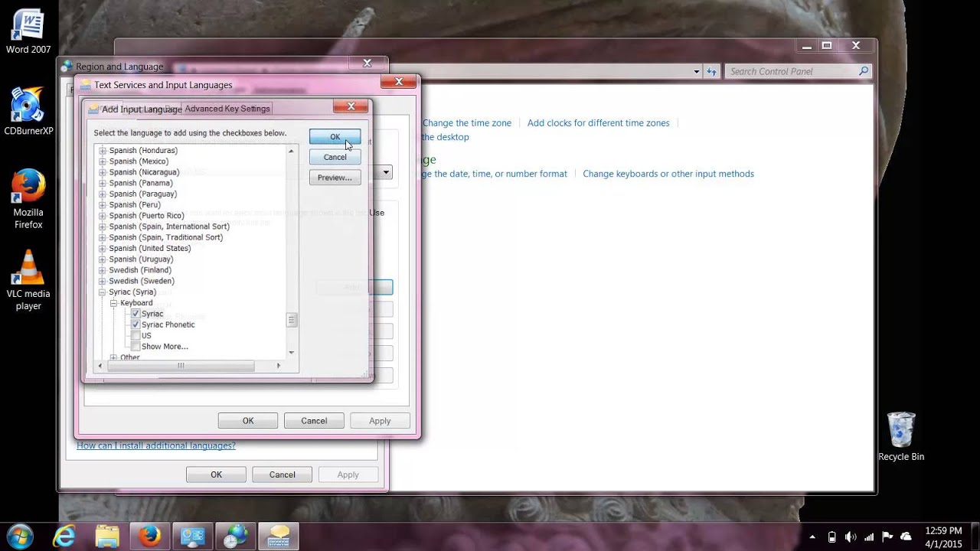Uncheck the Syriac keyboard checkbox

(x=136, y=314)
